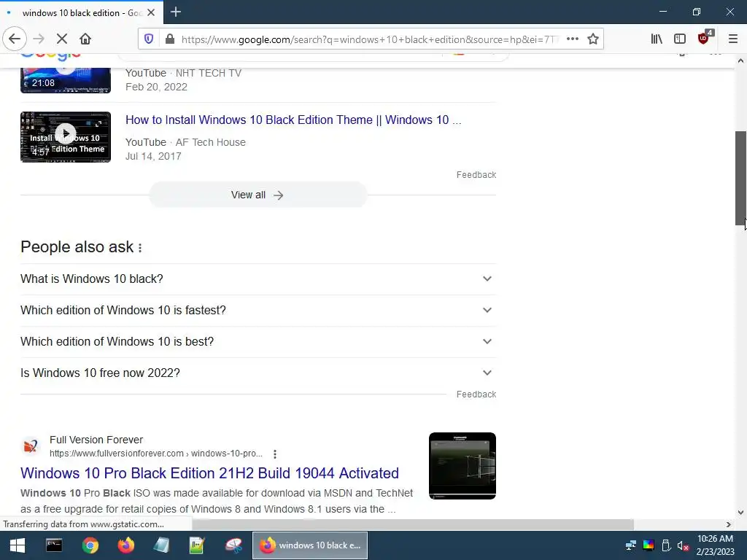Open Command Prompt from the taskbar

(x=54, y=545)
